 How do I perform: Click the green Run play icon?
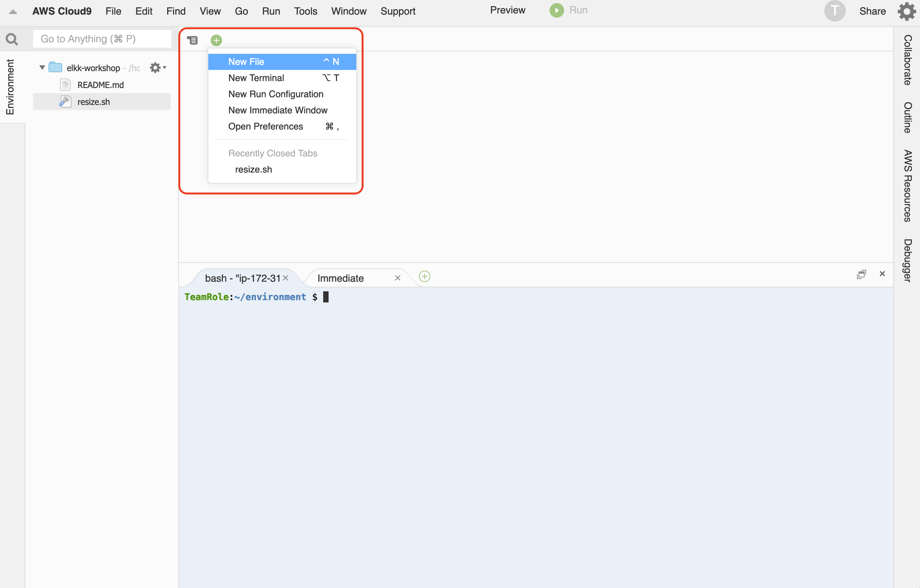coord(556,10)
